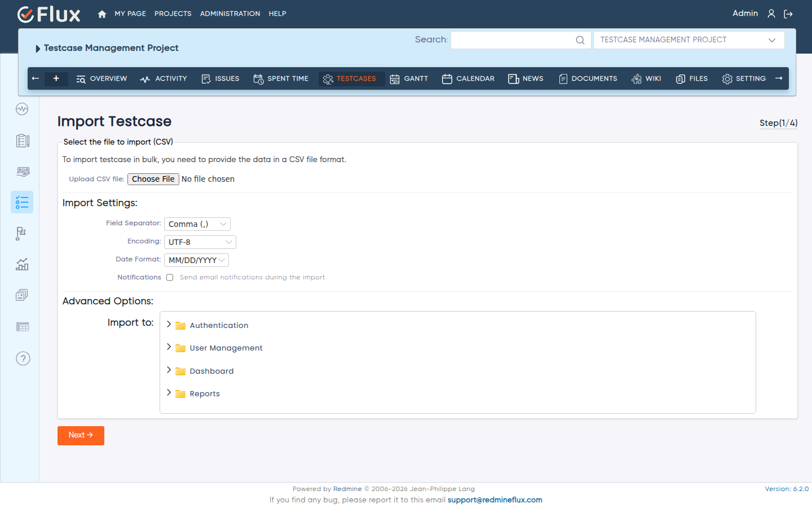Image resolution: width=812 pixels, height=508 pixels.
Task: Open Administration menu
Action: [x=230, y=14]
